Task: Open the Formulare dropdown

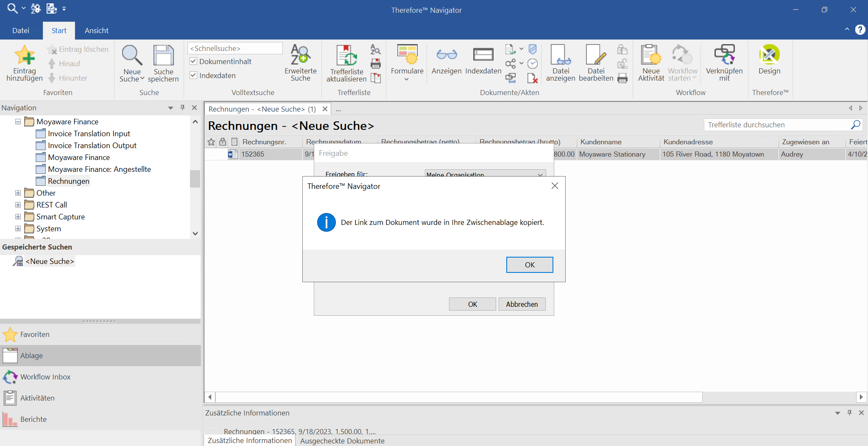Action: tap(407, 63)
